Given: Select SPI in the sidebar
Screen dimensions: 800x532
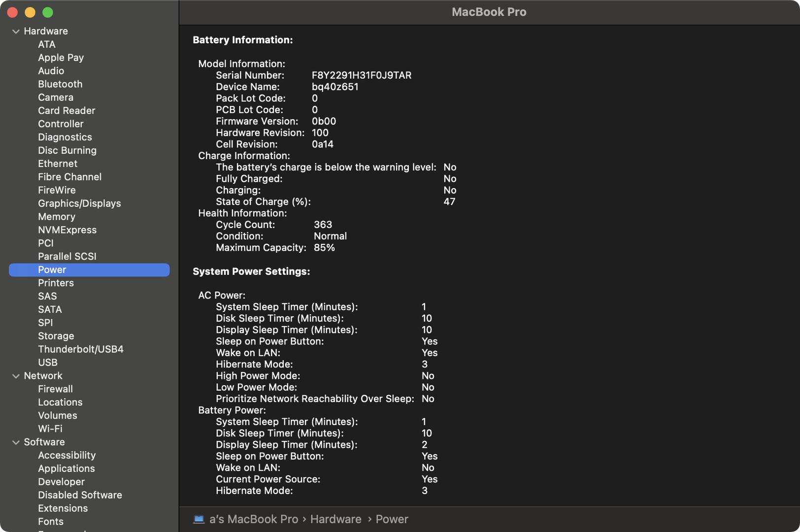Looking at the screenshot, I should tap(45, 323).
